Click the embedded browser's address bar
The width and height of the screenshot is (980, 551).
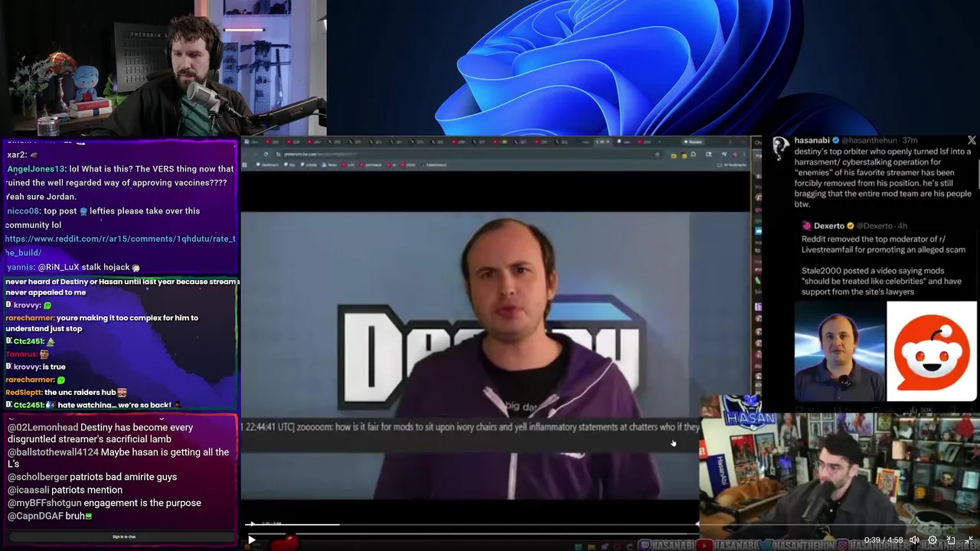[467, 154]
